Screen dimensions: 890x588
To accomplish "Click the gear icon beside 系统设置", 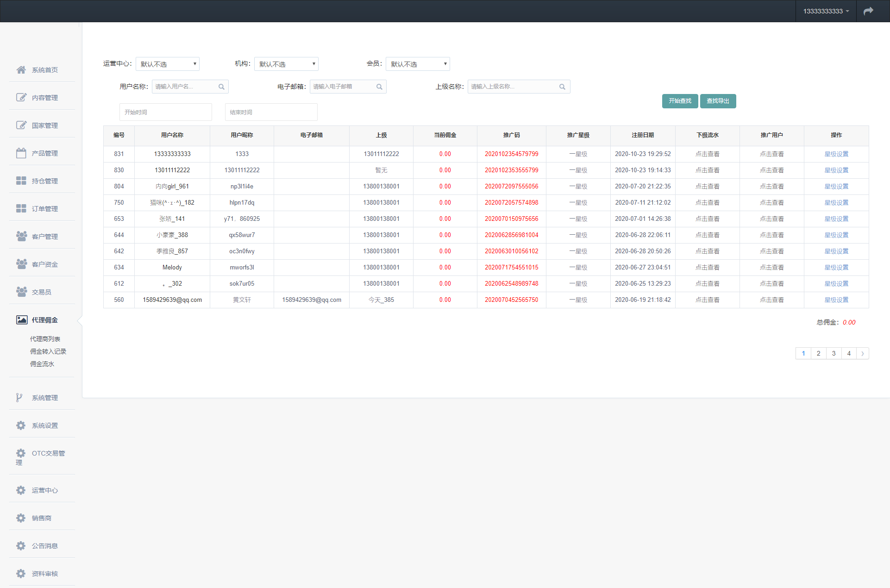I will [x=21, y=425].
